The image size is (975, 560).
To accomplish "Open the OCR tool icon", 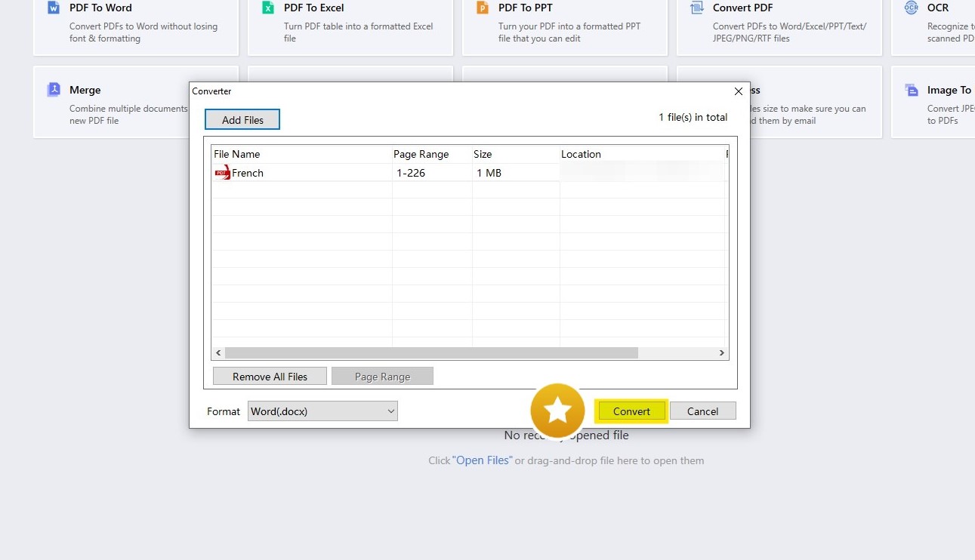I will click(912, 8).
